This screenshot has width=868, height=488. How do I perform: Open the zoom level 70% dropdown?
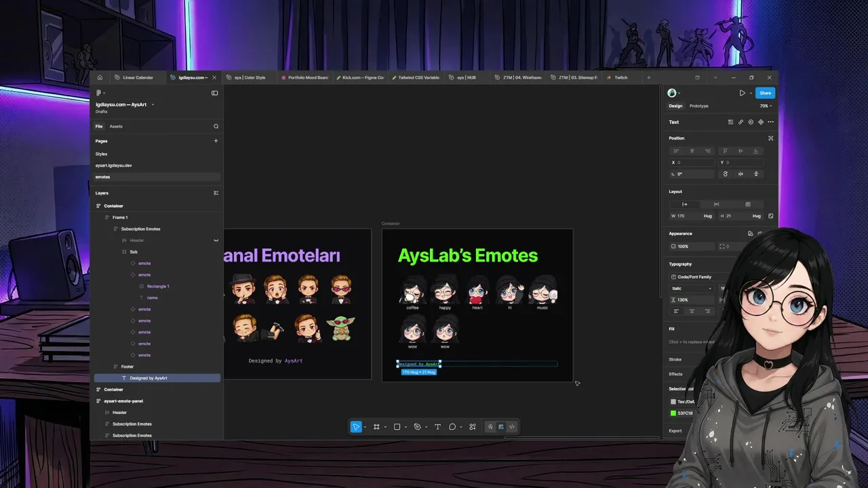coord(766,106)
